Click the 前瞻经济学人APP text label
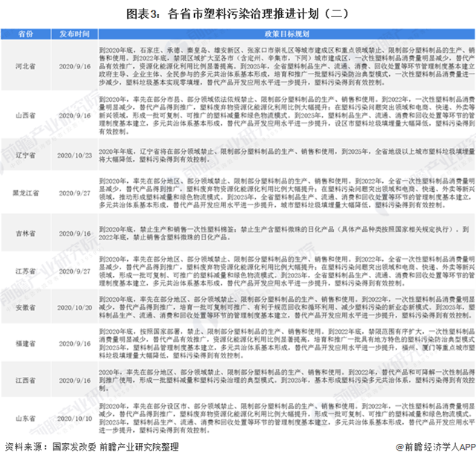This screenshot has height=461, width=476. click(437, 448)
